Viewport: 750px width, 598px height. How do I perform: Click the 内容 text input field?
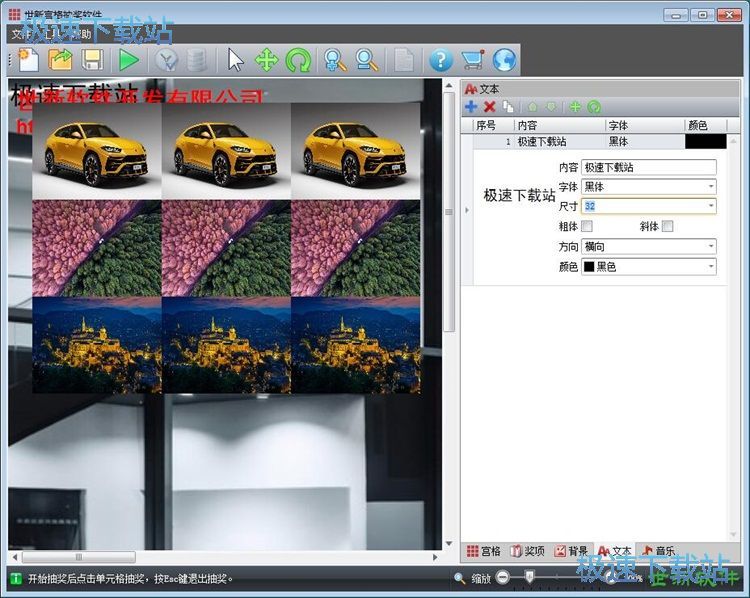tap(649, 167)
